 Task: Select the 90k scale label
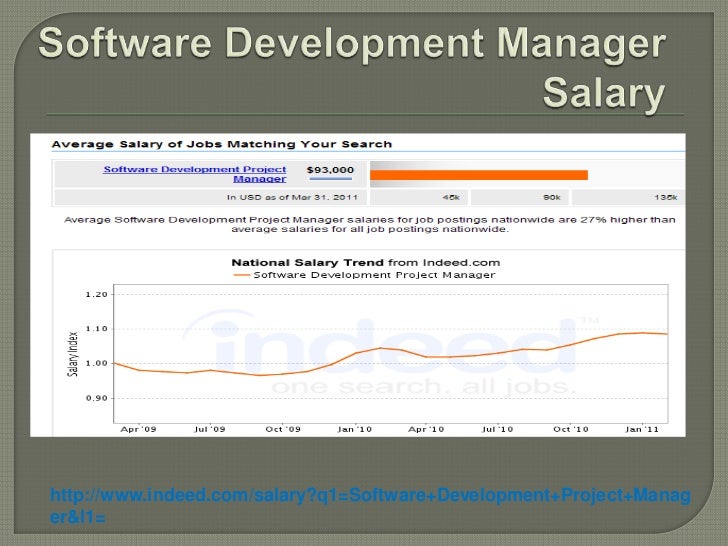[552, 197]
